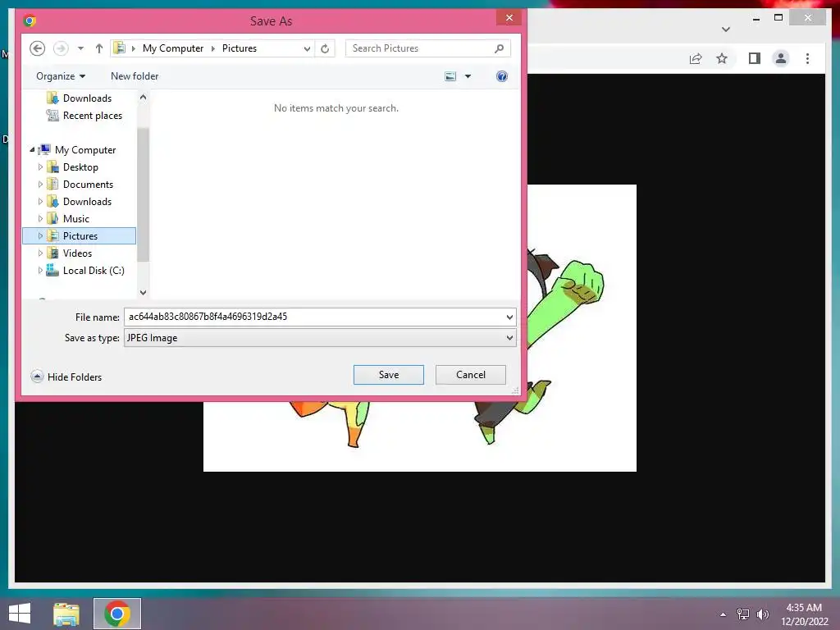The height and width of the screenshot is (630, 840).
Task: Open Help with the question mark icon
Action: (501, 76)
